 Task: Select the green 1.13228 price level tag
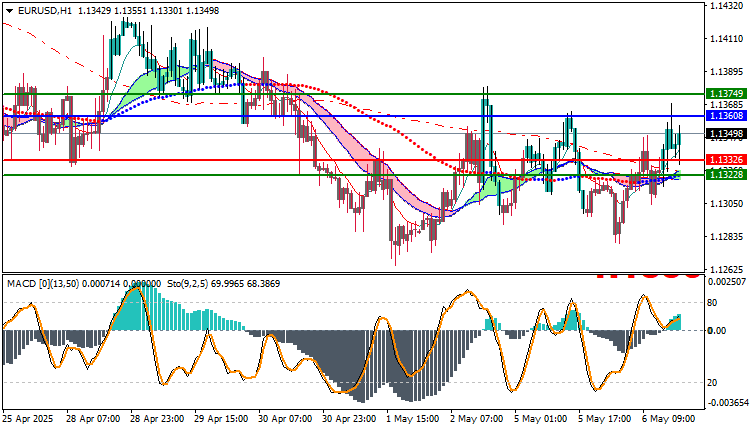(x=727, y=175)
